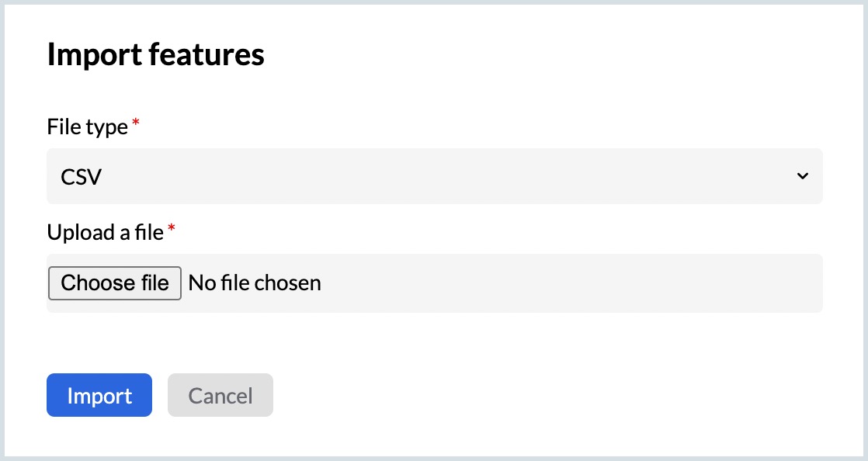Select the CSV value in the file type box
Image resolution: width=868 pixels, height=461 pixels.
coord(82,177)
